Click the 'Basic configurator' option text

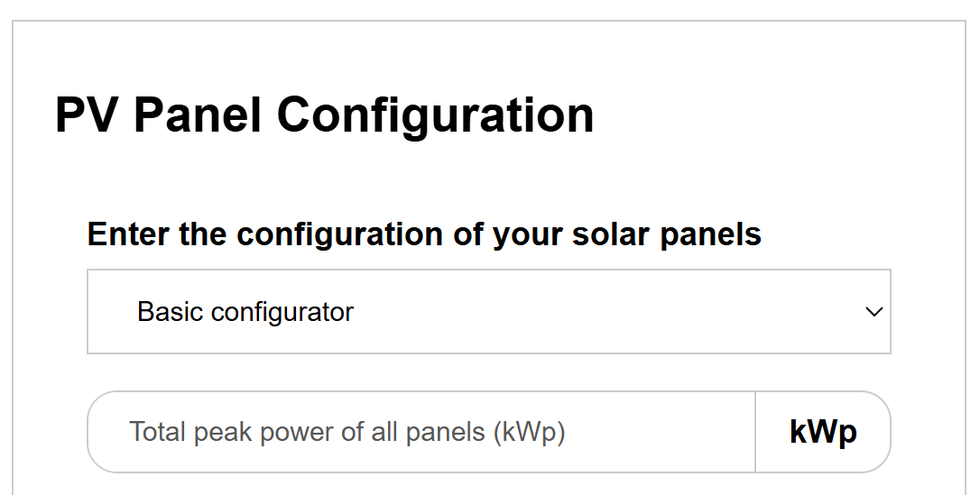coord(245,312)
